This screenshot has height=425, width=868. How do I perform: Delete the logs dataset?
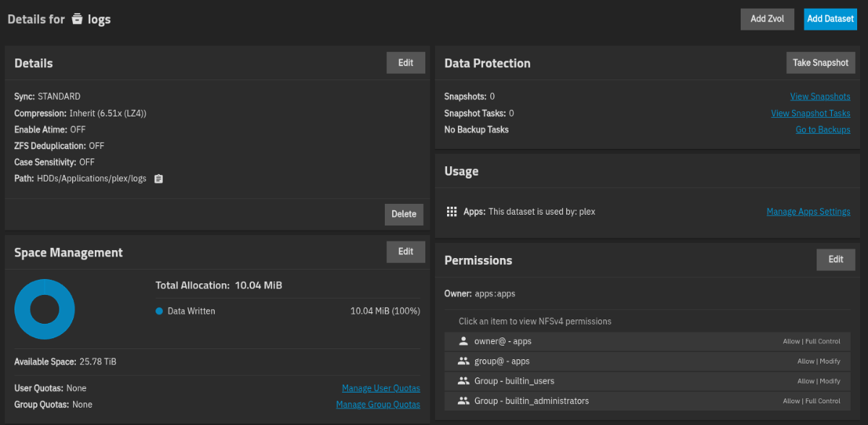pyautogui.click(x=404, y=214)
